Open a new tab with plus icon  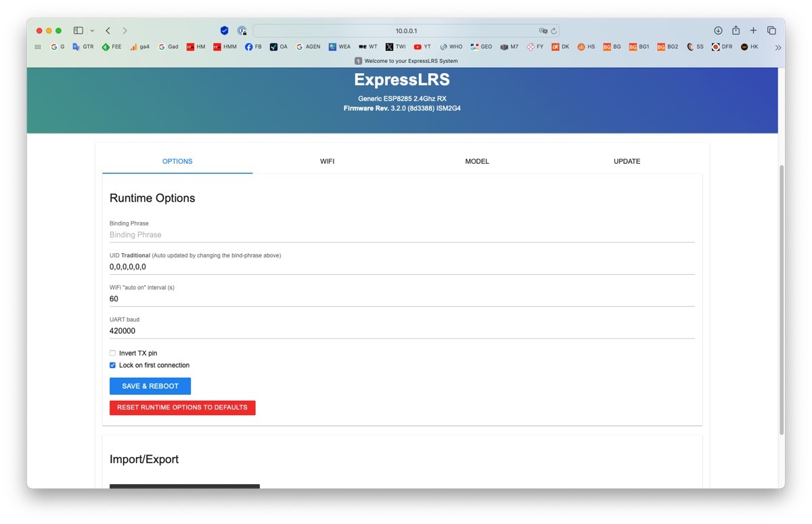[753, 30]
